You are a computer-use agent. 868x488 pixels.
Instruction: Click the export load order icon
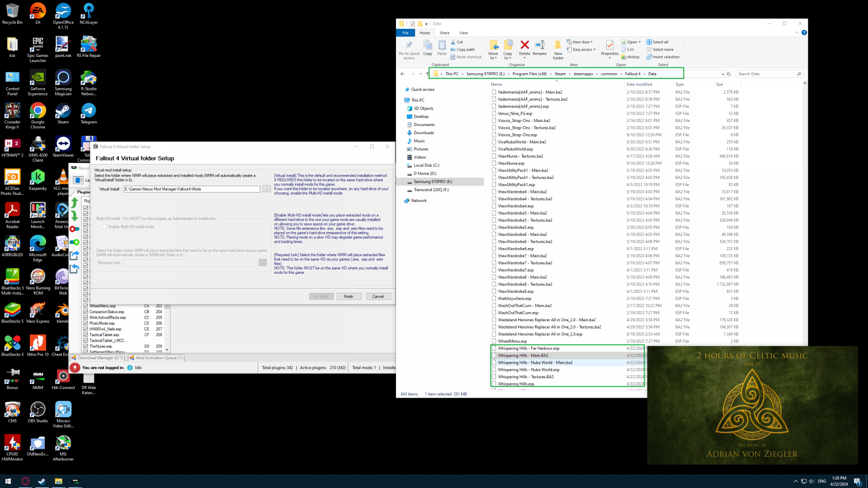click(75, 255)
